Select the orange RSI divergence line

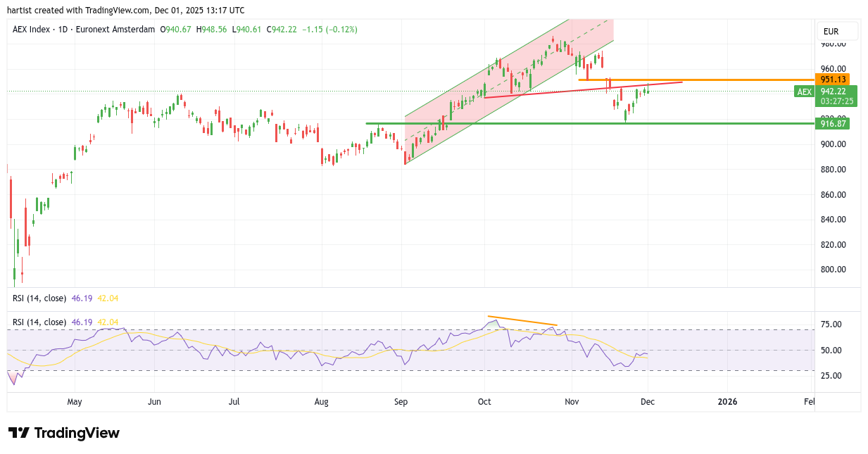click(x=522, y=321)
